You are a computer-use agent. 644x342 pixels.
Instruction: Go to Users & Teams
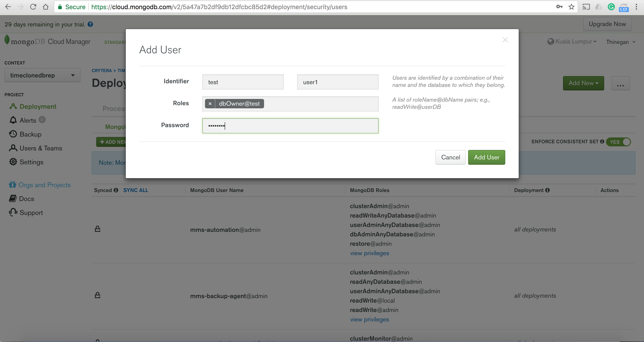pos(41,148)
